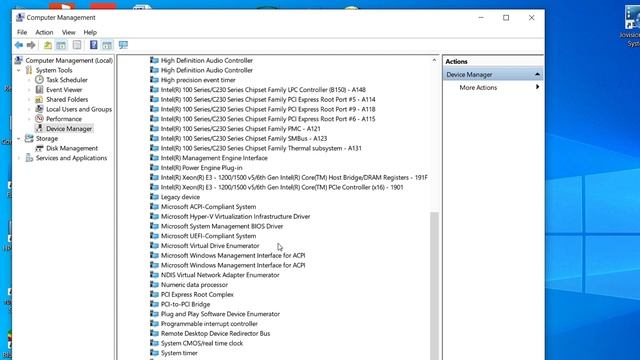Click the Intel(R) Management Engine Interface device icon
640x360 pixels.
click(154, 158)
